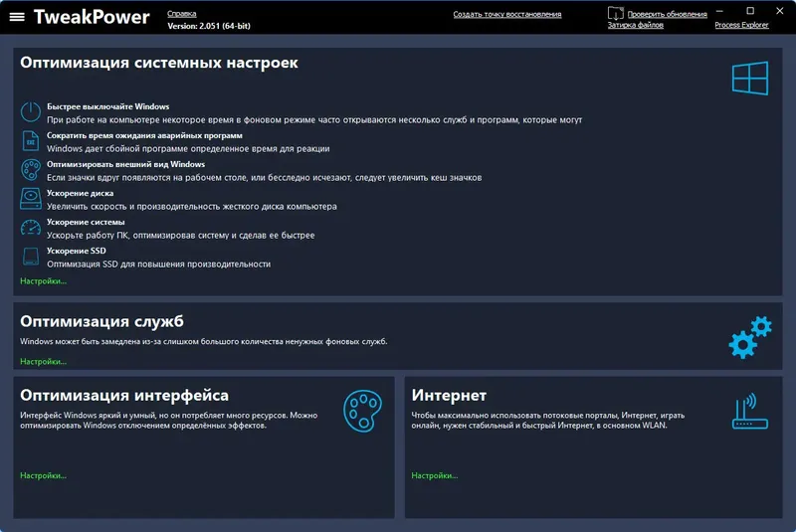Click the gears icon in Оптимизация служб
Viewport: 796px width, 532px height.
[x=750, y=336]
